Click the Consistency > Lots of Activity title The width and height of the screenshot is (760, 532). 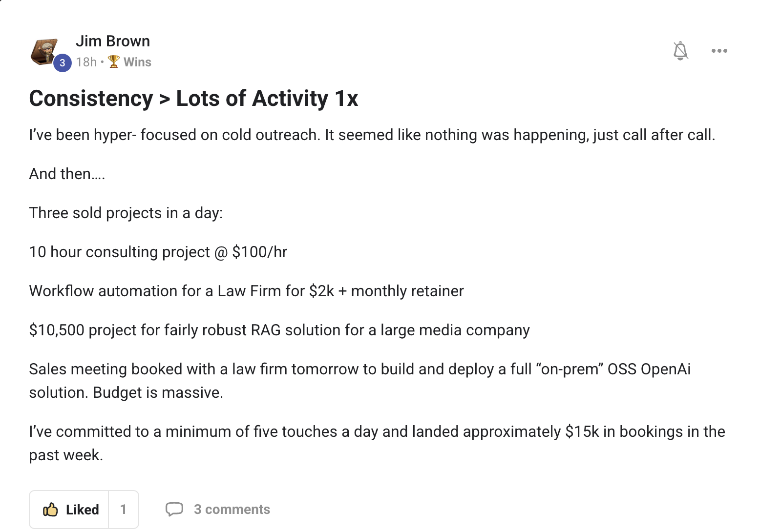click(x=193, y=98)
